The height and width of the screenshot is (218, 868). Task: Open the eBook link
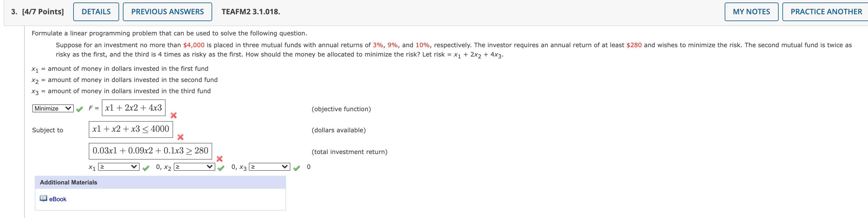[x=57, y=199]
